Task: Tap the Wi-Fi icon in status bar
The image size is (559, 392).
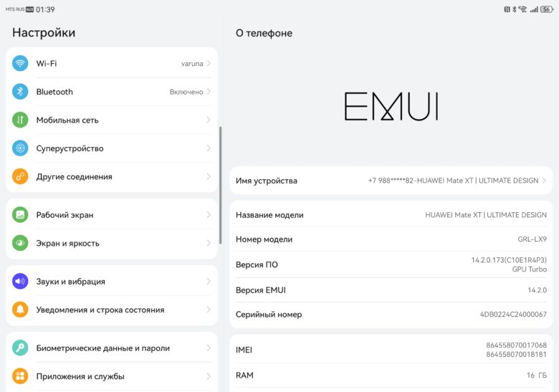Action: (x=522, y=9)
